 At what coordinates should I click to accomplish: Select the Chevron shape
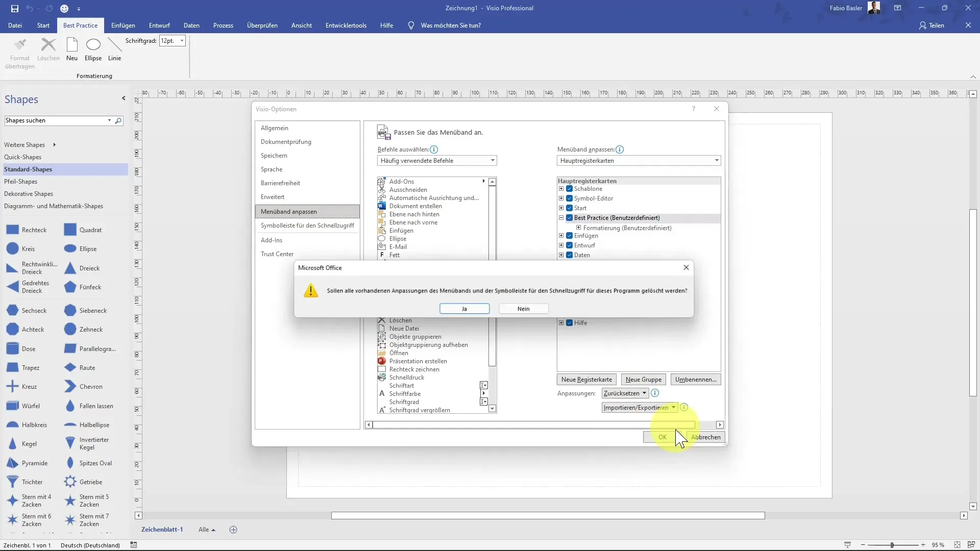[x=84, y=387]
